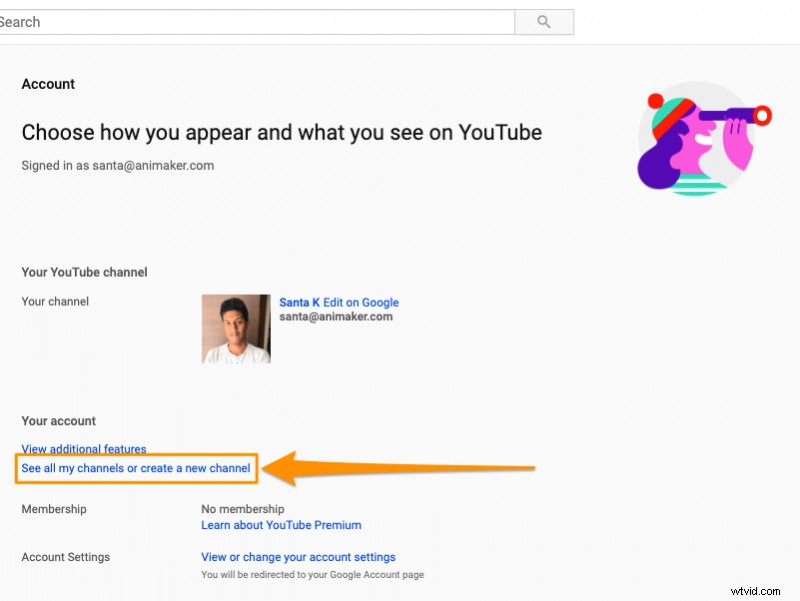Open Learn about YouTube Premium

click(280, 525)
